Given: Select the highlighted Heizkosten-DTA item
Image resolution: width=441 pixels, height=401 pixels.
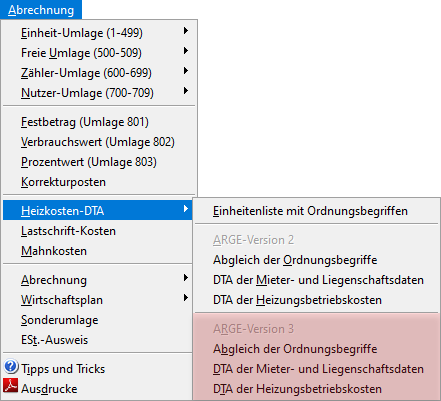Looking at the screenshot, I should 98,210.
